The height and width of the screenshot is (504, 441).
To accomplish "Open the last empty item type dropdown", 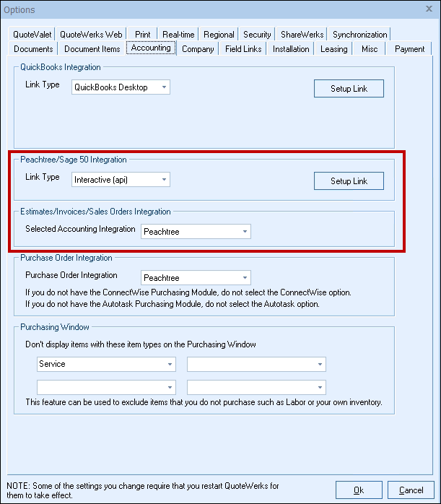I will [256, 387].
